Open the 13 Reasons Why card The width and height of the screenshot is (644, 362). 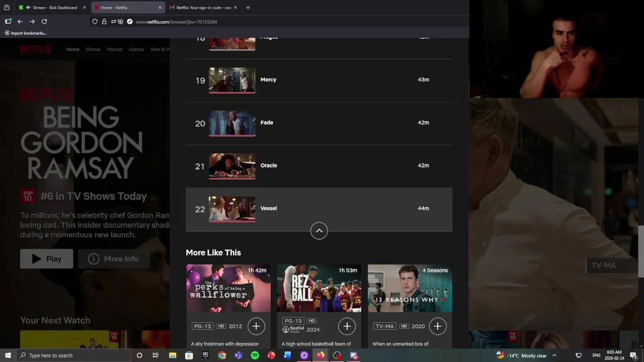(410, 306)
